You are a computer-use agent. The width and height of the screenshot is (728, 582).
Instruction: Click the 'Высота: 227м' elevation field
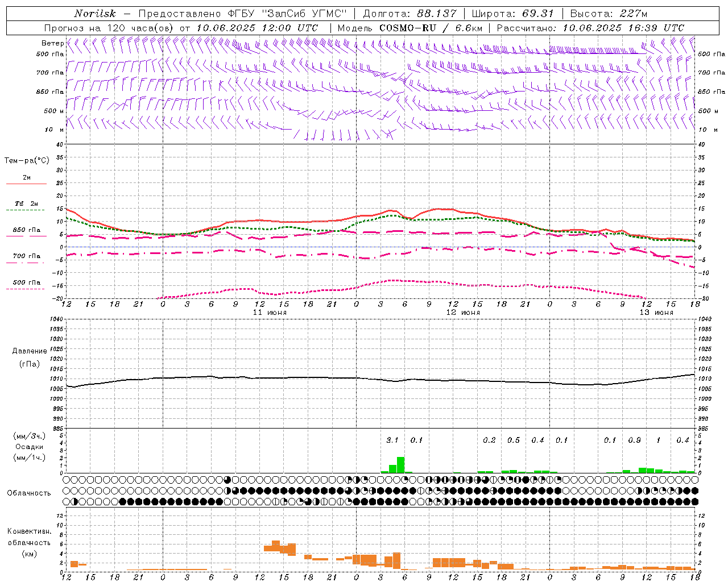point(609,14)
